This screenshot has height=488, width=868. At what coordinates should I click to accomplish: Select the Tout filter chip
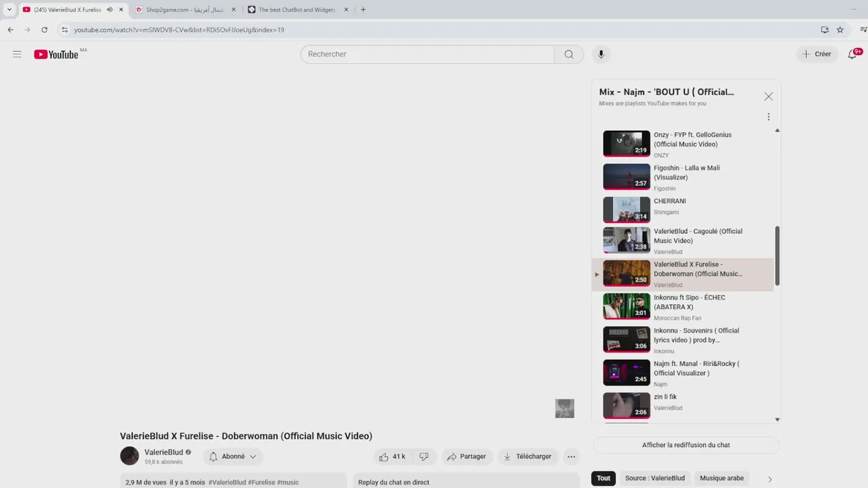(604, 479)
